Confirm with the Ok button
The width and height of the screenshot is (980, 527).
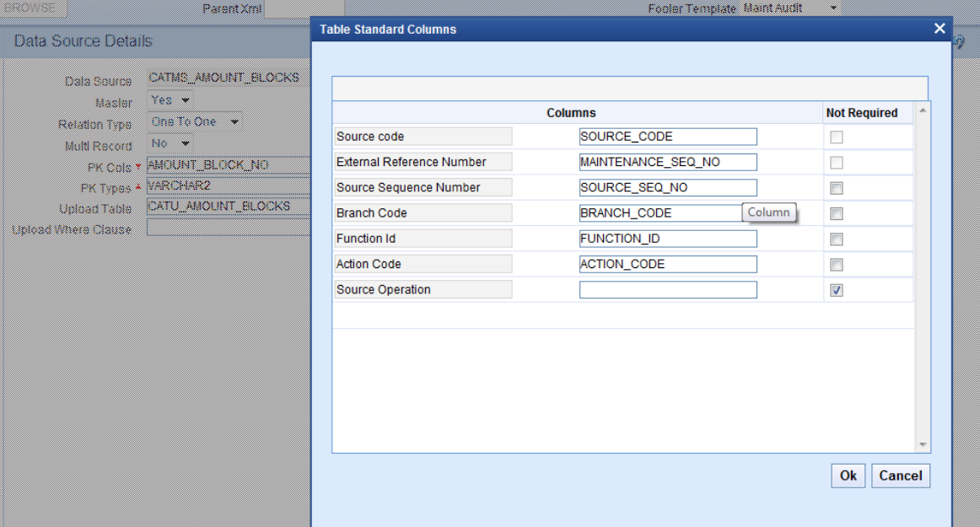848,476
